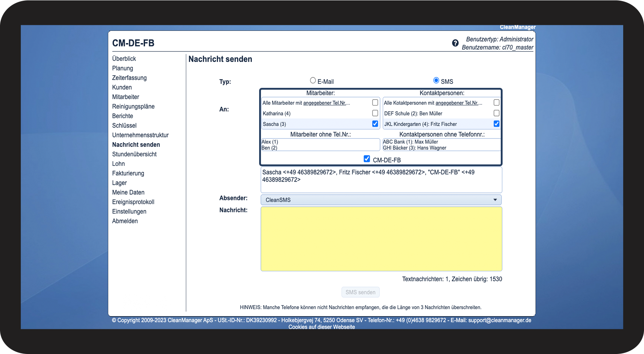The width and height of the screenshot is (644, 354).
Task: Open Überblick in the sidebar menu
Action: pyautogui.click(x=124, y=59)
